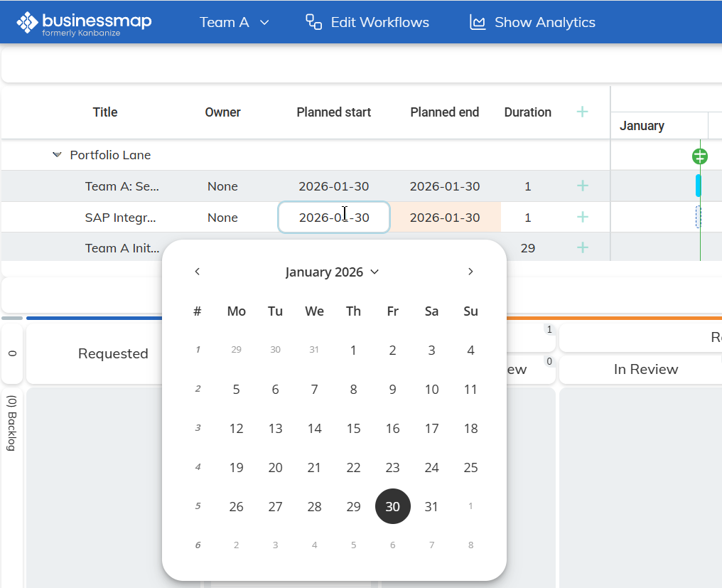The width and height of the screenshot is (722, 588).
Task: Click the Edit Workflows icon
Action: pyautogui.click(x=313, y=22)
